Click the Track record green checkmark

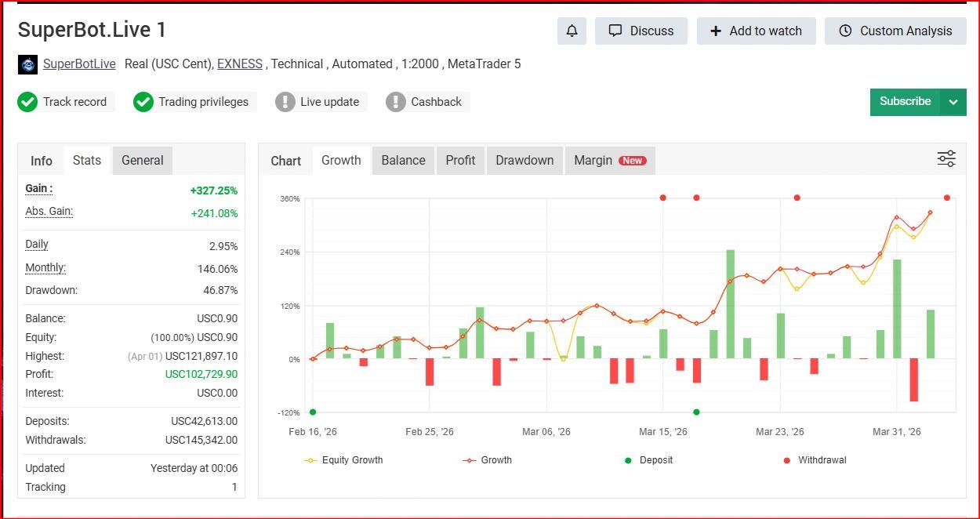pos(27,102)
